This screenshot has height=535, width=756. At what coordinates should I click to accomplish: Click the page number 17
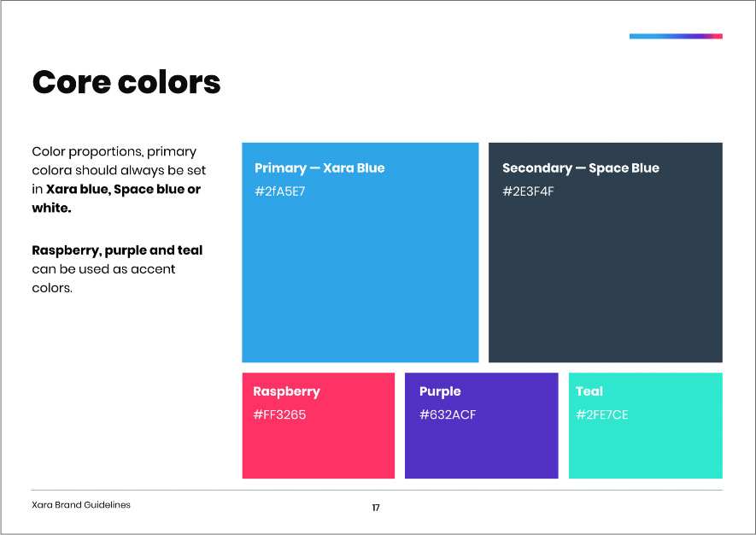click(x=376, y=508)
